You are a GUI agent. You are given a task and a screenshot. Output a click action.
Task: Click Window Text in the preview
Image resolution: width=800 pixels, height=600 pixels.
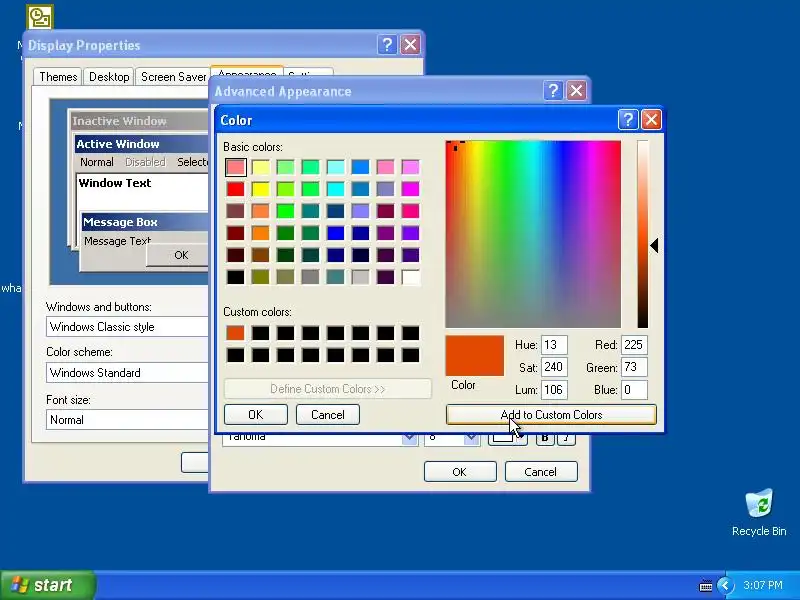coord(115,183)
